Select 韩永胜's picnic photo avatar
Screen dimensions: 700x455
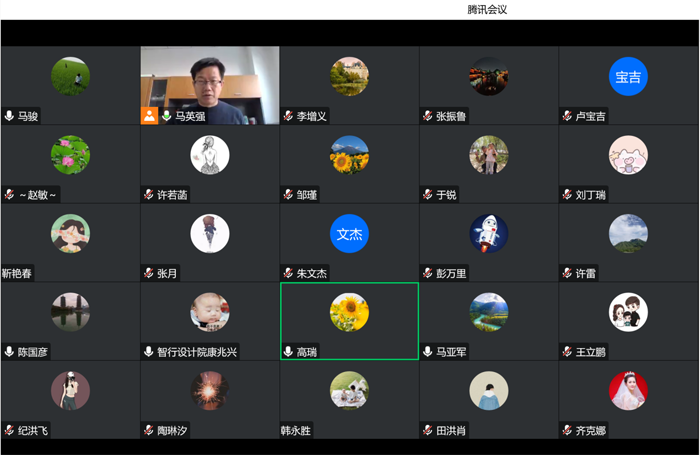coord(349,391)
